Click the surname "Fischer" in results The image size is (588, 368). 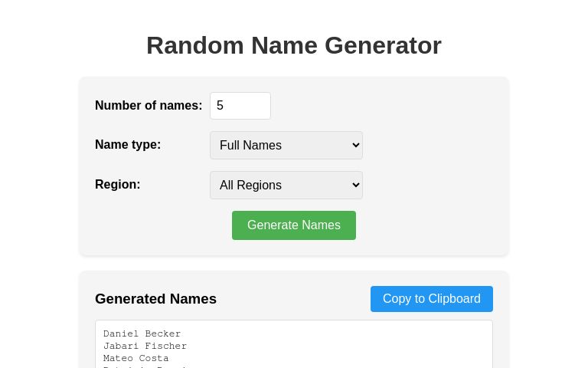tap(166, 347)
